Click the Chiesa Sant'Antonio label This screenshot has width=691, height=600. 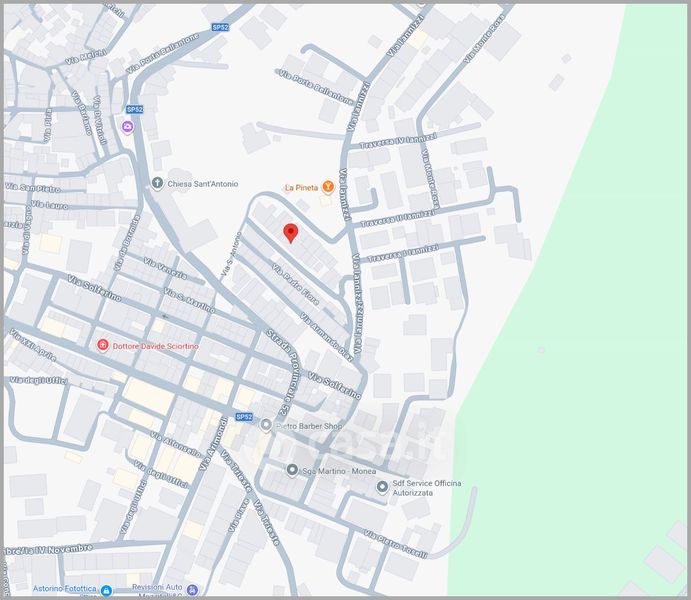point(203,184)
